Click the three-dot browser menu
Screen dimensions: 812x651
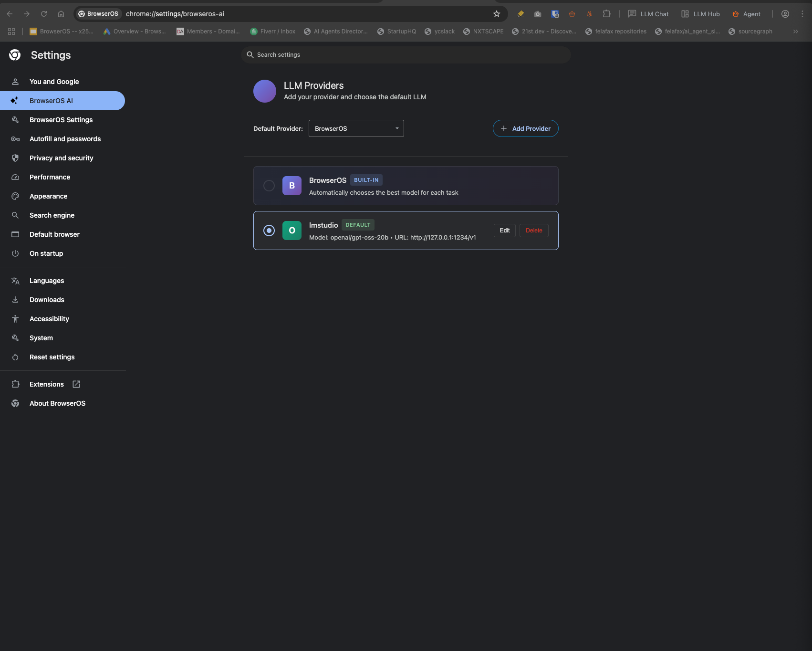pos(803,14)
